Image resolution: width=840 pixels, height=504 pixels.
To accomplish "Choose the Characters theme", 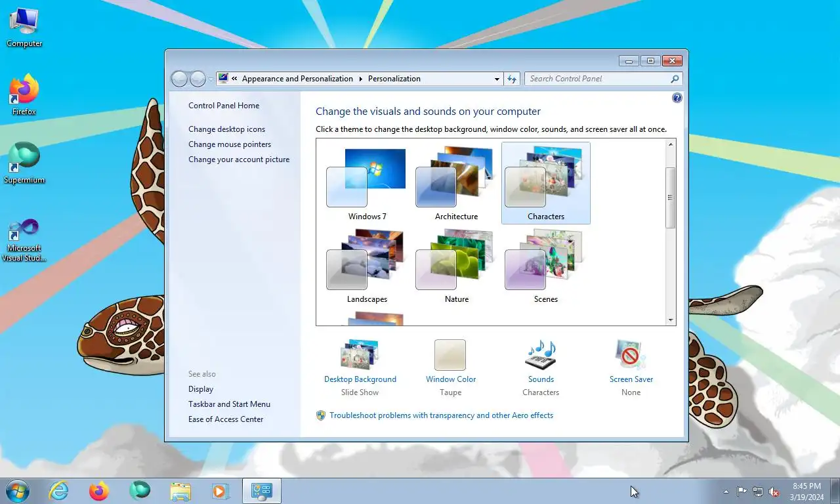I will [545, 183].
